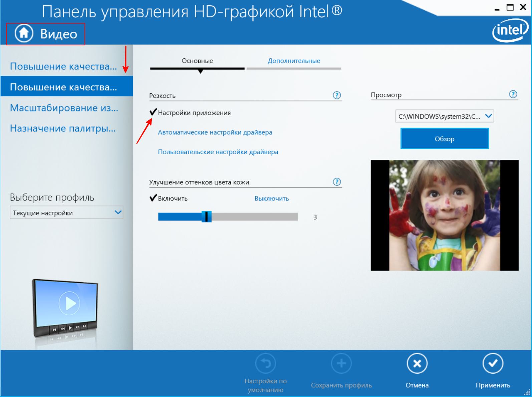Select Автоматические настройки драйвера option
The height and width of the screenshot is (397, 532).
(215, 132)
